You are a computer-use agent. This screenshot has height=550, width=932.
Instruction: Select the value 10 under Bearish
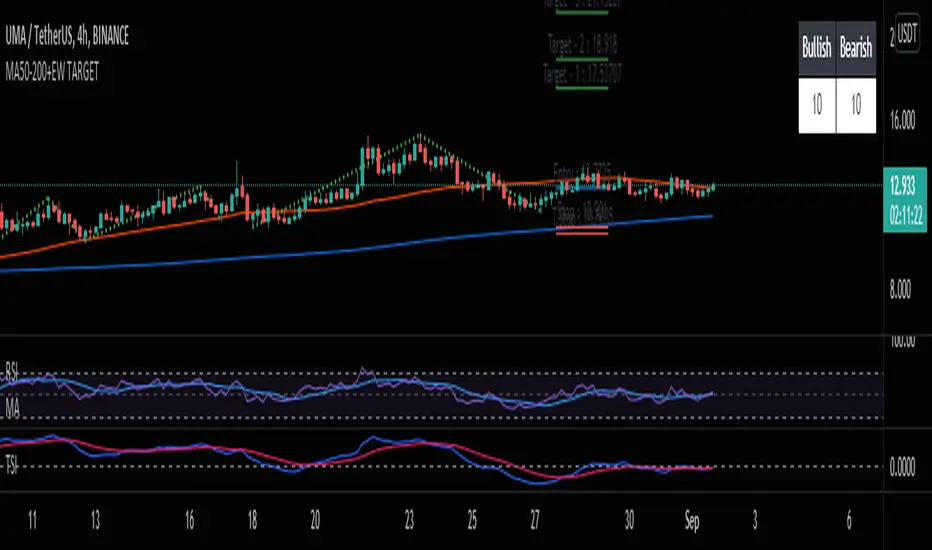[x=856, y=105]
